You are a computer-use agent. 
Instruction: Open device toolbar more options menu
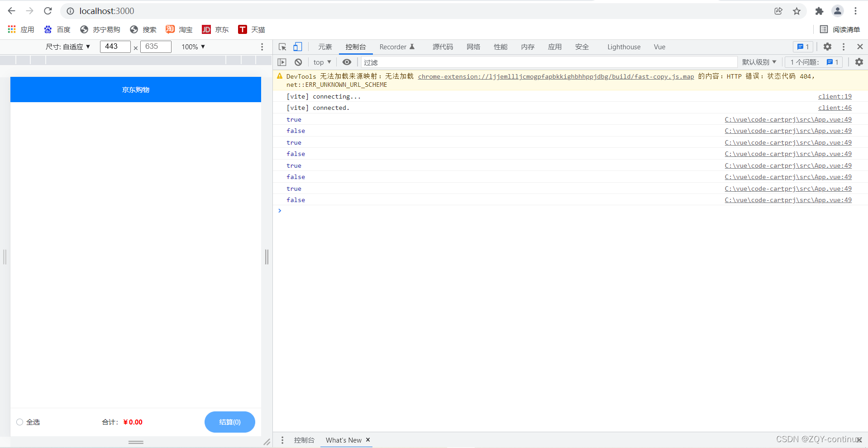tap(262, 47)
